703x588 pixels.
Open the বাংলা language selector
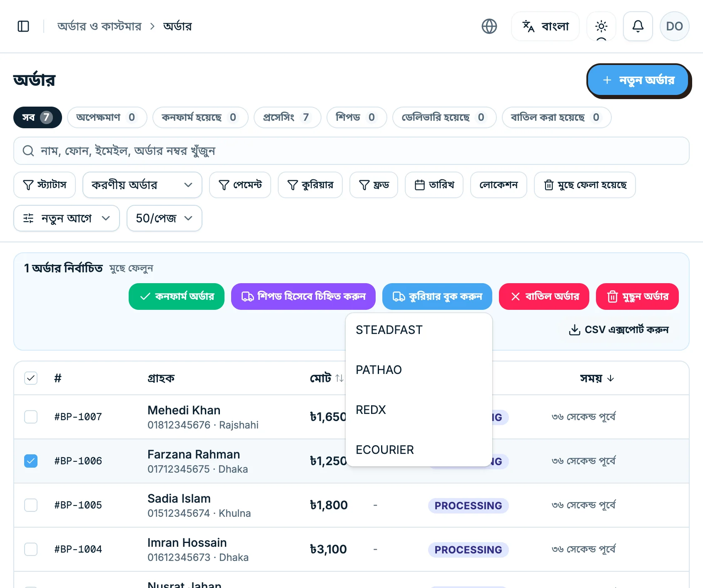pos(545,26)
